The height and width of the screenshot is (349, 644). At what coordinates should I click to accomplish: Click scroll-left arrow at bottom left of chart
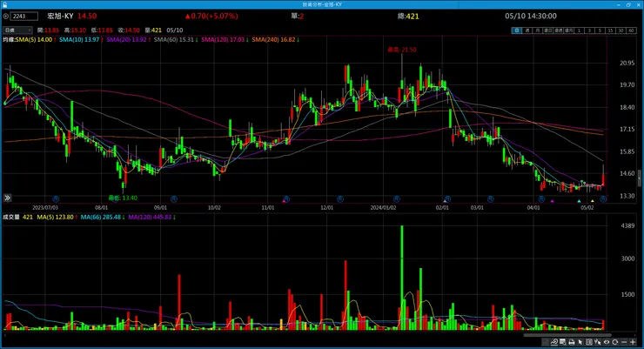coord(4,335)
